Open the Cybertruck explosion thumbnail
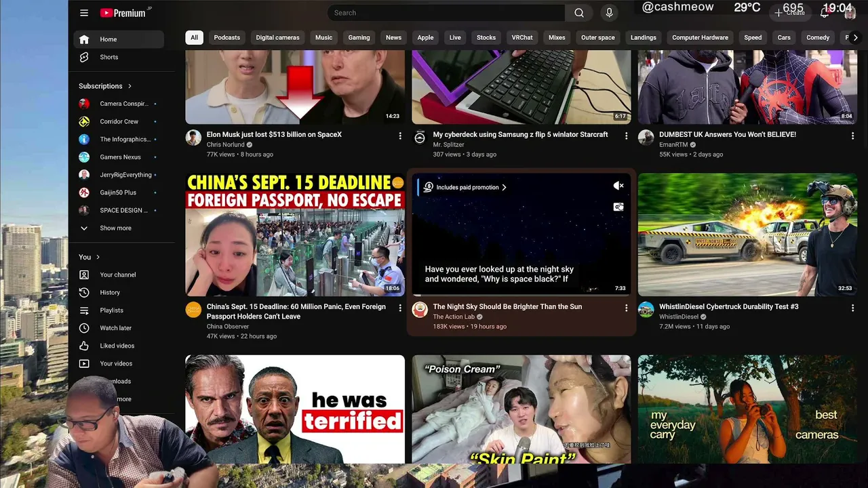This screenshot has height=488, width=868. pyautogui.click(x=747, y=235)
